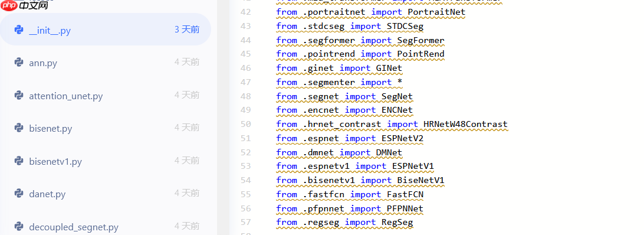Click the Python icon next to ann.py
644x235 pixels.
18,63
